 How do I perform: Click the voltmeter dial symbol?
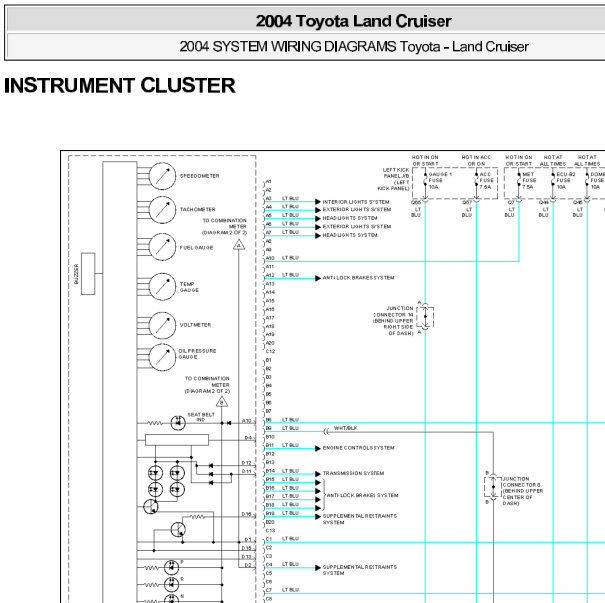tap(162, 326)
